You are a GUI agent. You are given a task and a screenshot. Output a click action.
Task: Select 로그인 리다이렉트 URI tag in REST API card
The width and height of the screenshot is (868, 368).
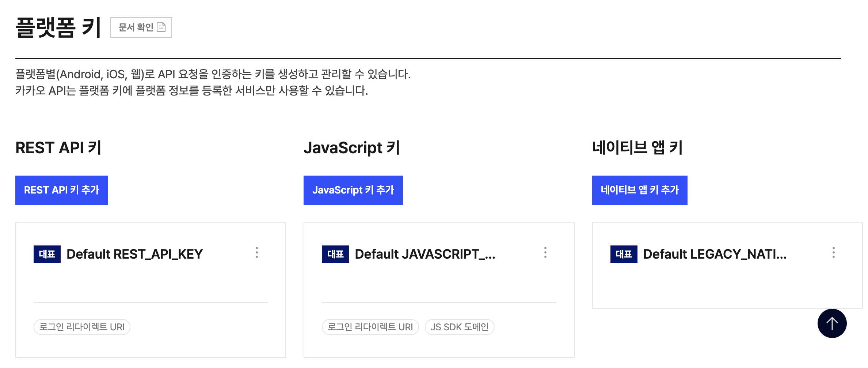[x=82, y=327]
